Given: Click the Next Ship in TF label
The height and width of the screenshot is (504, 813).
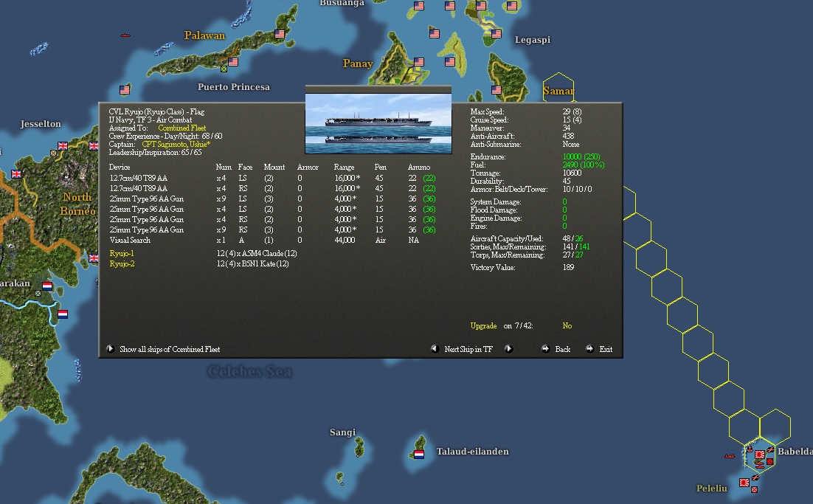Looking at the screenshot, I should click(x=468, y=349).
